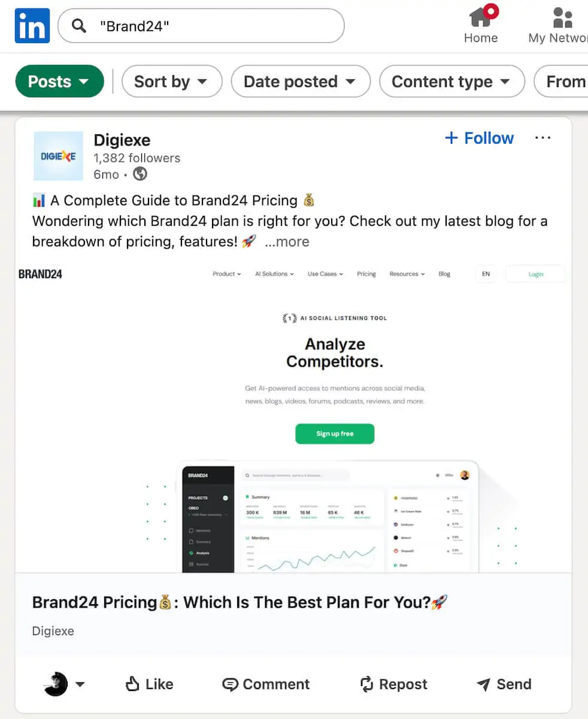Click the Like thumbs-up icon
The height and width of the screenshot is (719, 588).
132,684
